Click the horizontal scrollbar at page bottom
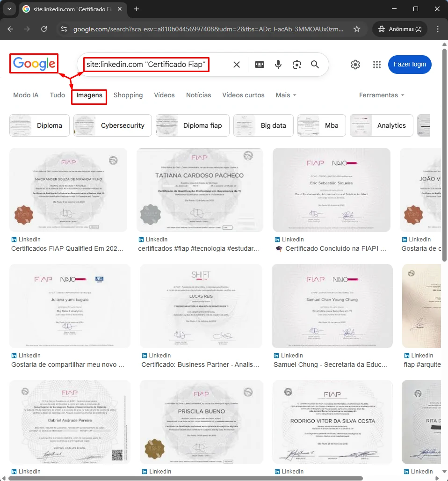Image resolution: width=448 pixels, height=481 pixels. tap(186, 478)
